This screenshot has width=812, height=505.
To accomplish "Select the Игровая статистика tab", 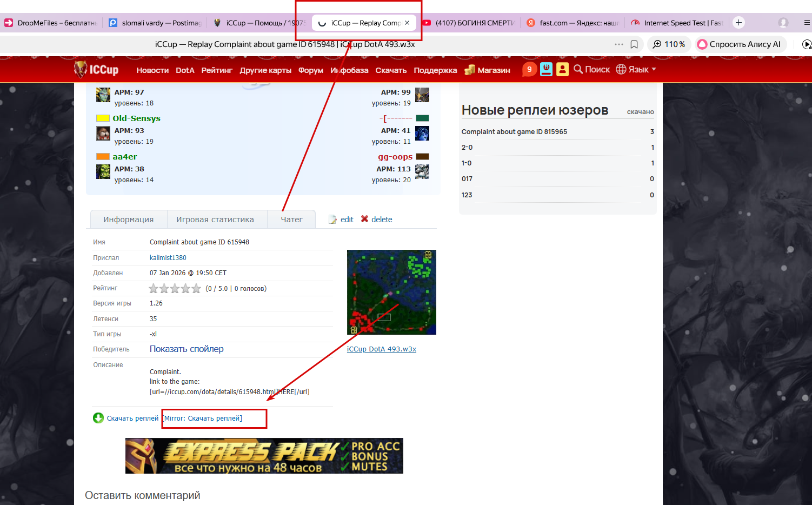I will point(215,220).
